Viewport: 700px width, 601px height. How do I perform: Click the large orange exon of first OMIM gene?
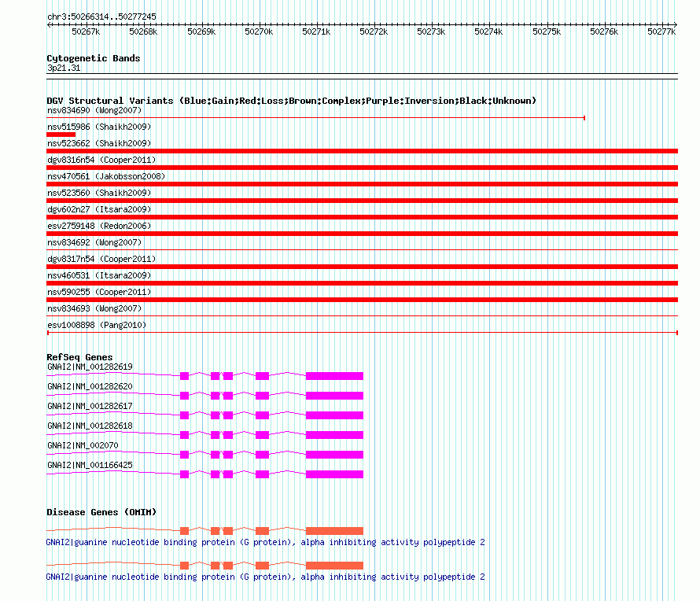334,531
